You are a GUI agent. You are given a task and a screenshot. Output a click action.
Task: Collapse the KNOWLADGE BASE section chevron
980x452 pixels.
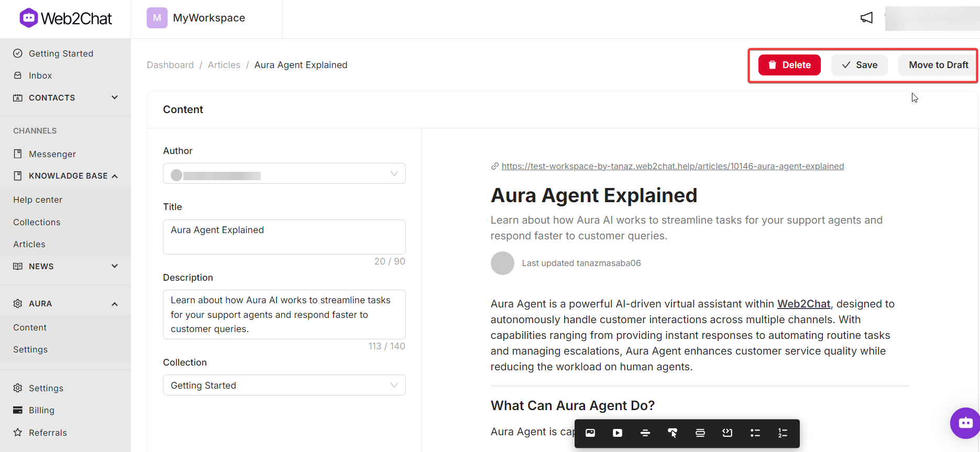pyautogui.click(x=115, y=176)
